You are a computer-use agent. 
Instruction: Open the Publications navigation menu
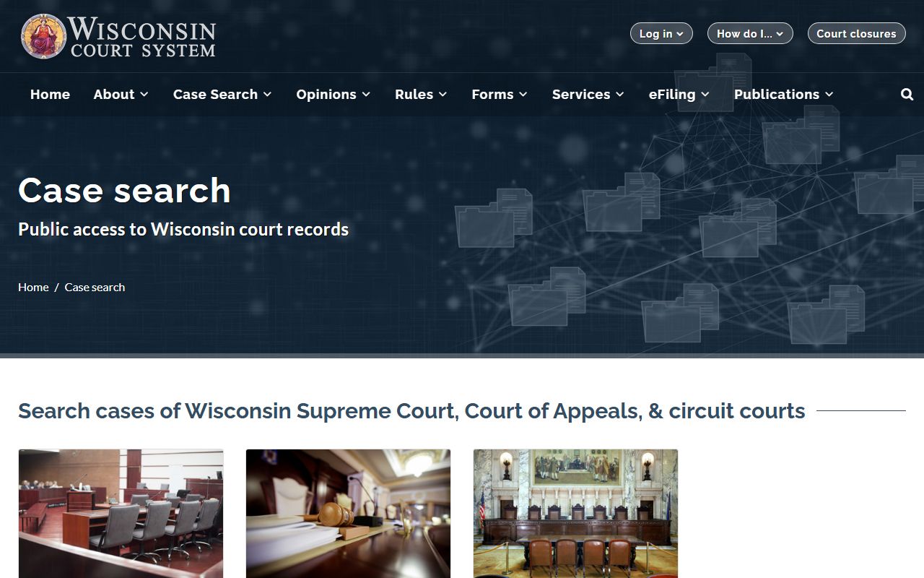(784, 95)
